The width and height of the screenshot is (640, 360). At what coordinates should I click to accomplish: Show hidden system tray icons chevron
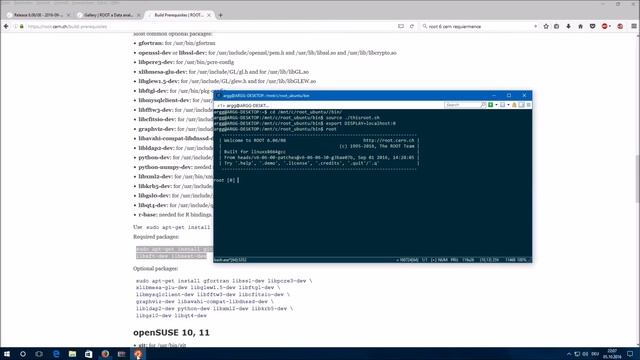coord(569,354)
